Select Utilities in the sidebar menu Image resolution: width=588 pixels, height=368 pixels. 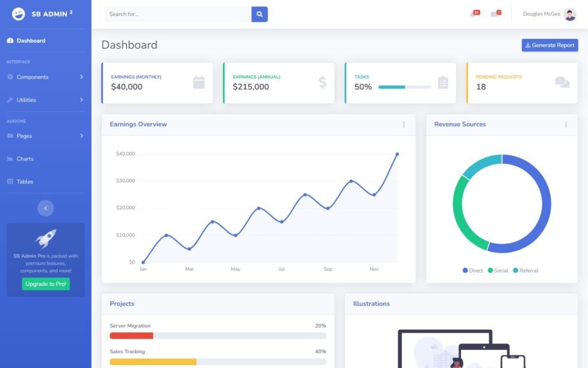click(46, 100)
